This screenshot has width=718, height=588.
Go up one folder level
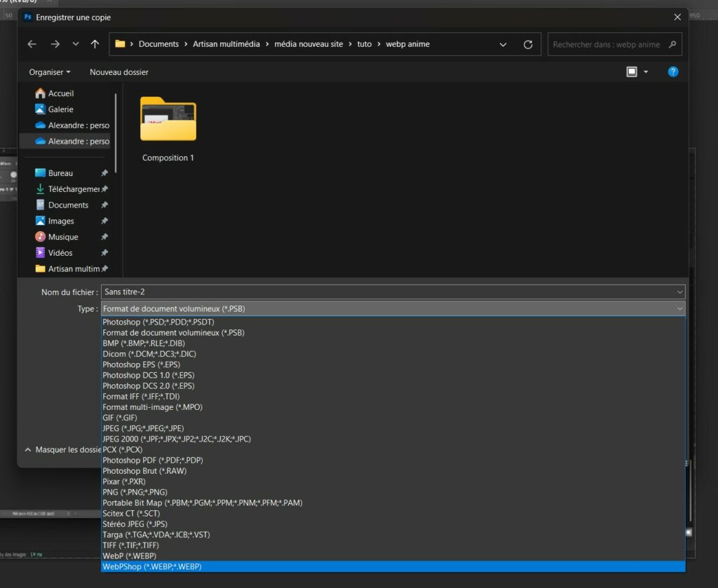click(95, 44)
